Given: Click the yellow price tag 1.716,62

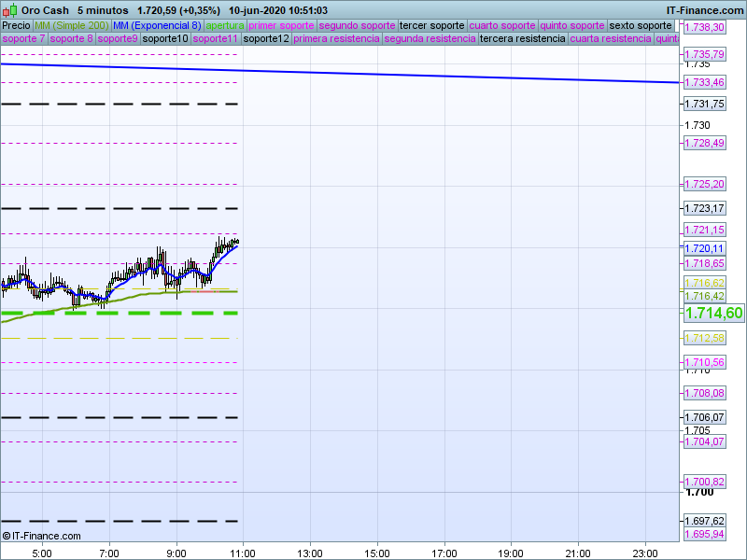Looking at the screenshot, I should (705, 283).
